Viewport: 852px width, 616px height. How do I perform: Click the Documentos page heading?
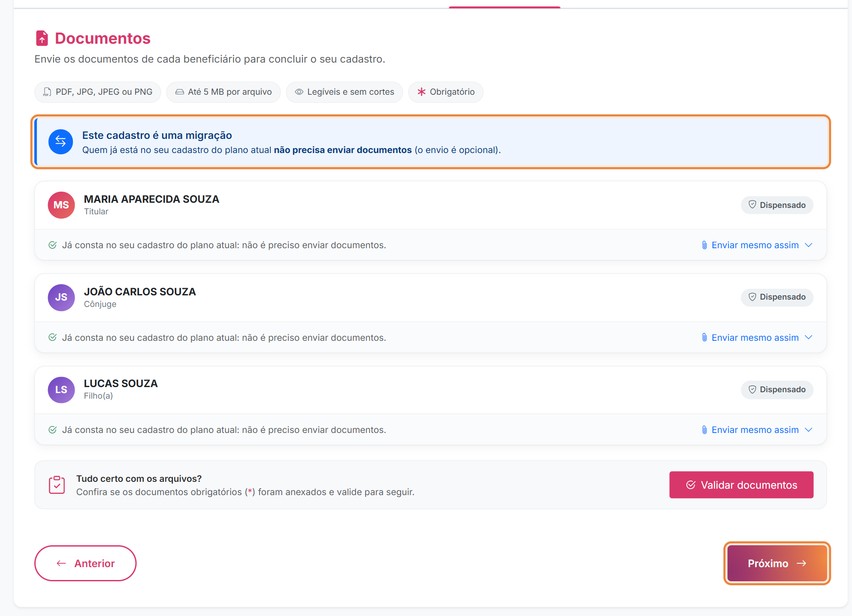click(x=103, y=39)
